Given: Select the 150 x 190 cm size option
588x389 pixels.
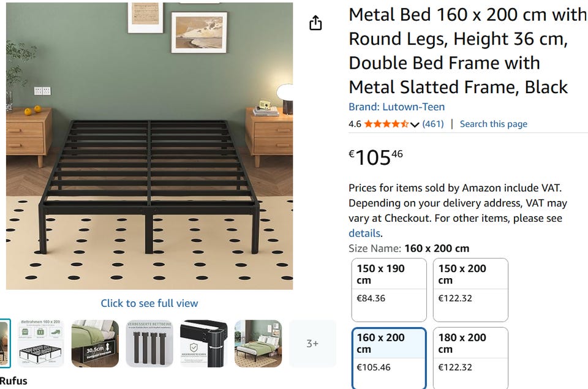Looking at the screenshot, I should (388, 290).
